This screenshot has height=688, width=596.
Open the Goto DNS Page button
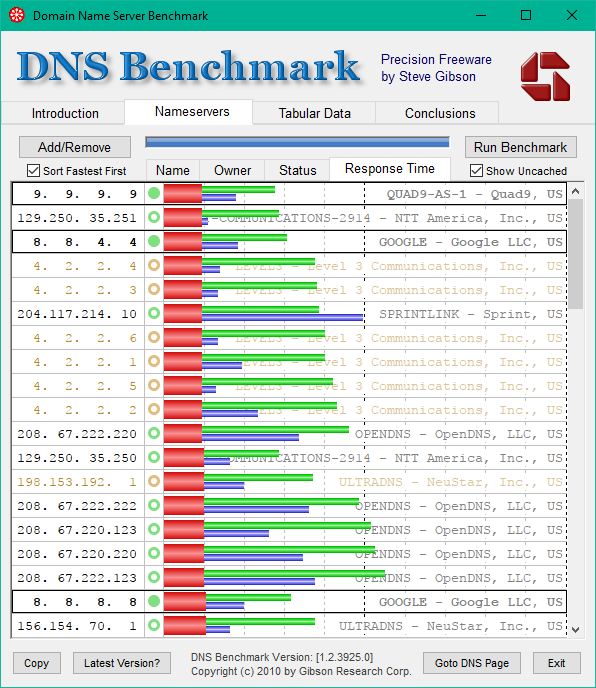472,663
